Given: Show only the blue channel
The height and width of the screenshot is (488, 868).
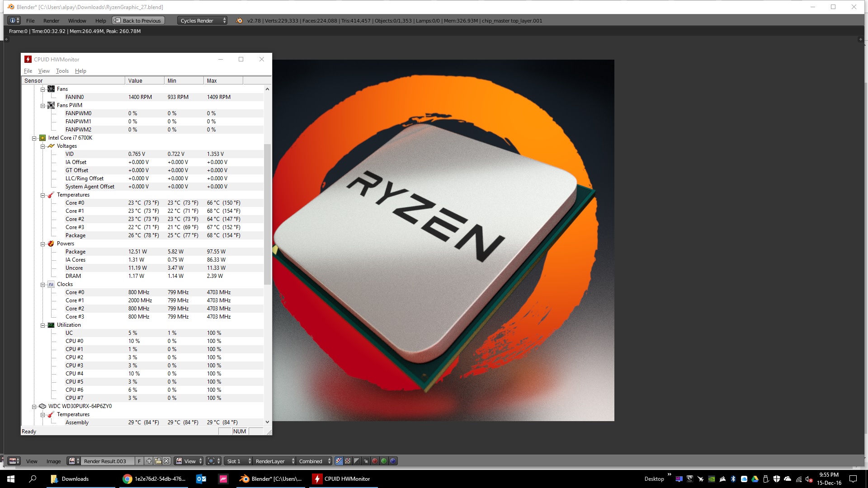Looking at the screenshot, I should (x=393, y=461).
